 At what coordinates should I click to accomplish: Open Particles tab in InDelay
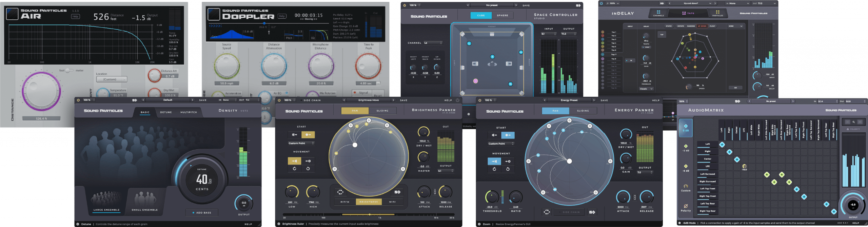coord(717,13)
